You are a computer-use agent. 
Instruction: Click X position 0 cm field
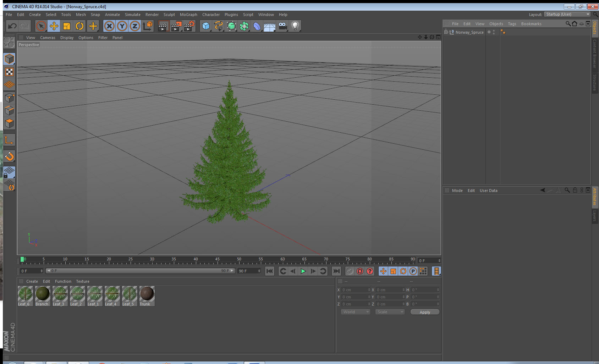(x=356, y=290)
